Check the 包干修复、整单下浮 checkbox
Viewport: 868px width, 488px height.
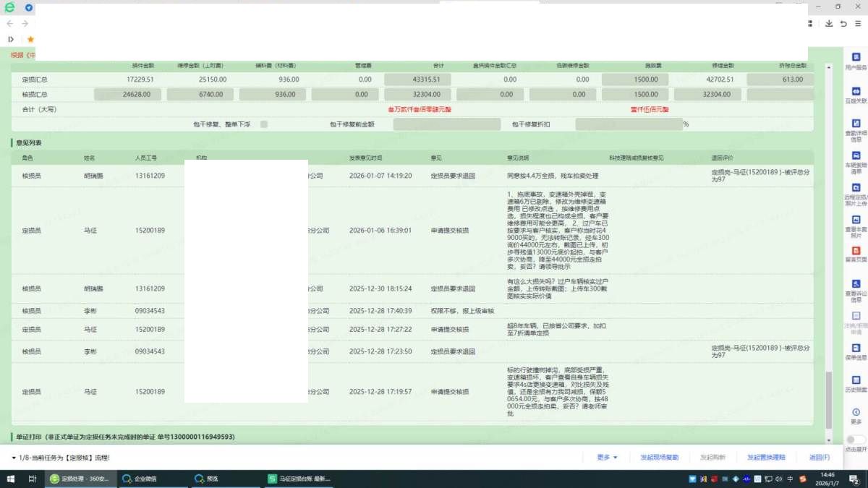pyautogui.click(x=264, y=124)
